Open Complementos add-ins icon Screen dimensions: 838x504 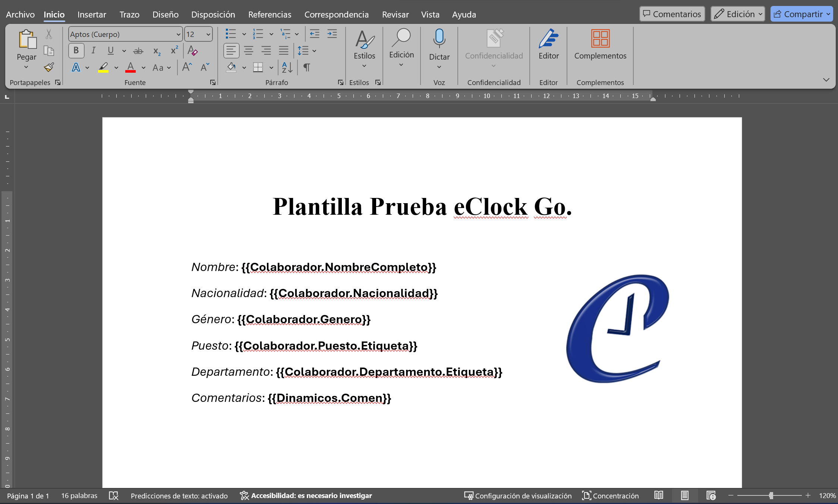click(600, 38)
